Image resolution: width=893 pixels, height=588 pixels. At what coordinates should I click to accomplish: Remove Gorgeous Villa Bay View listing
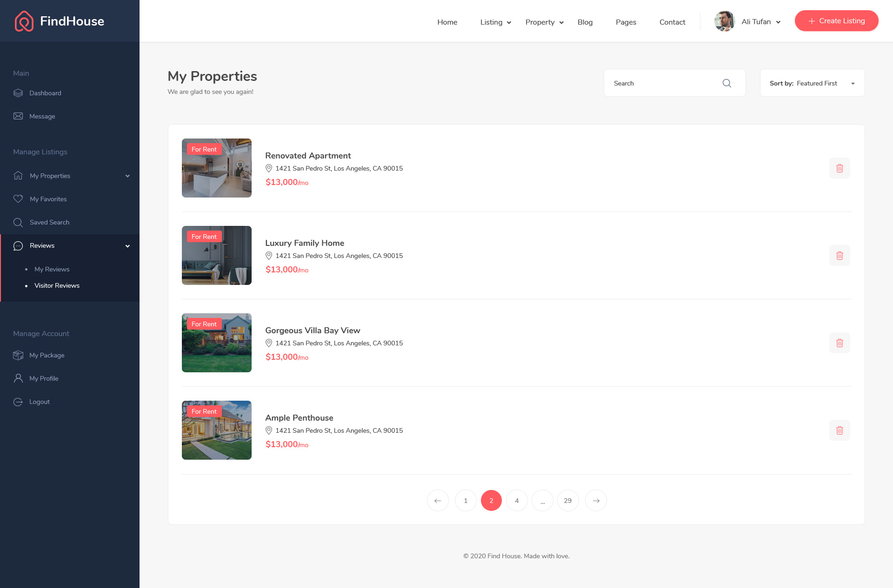tap(840, 343)
